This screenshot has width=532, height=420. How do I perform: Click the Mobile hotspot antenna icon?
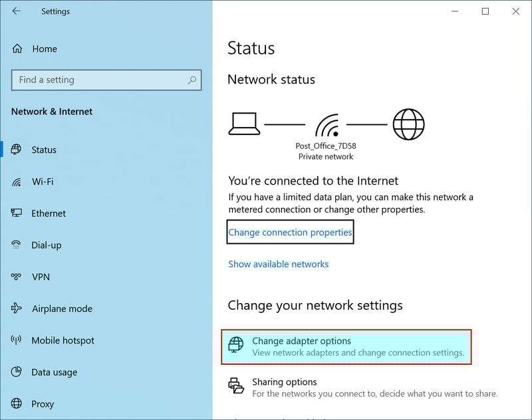click(x=16, y=340)
